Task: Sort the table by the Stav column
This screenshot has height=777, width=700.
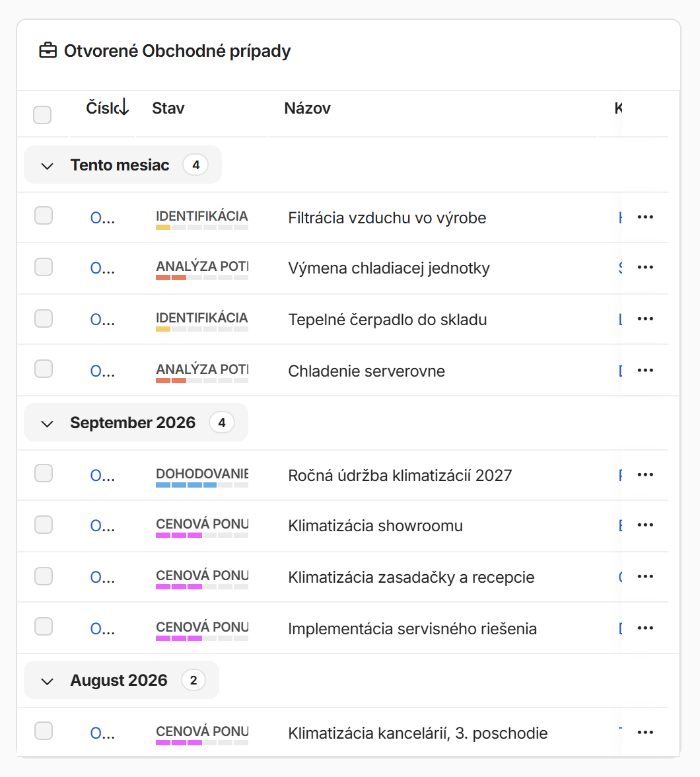Action: (168, 108)
